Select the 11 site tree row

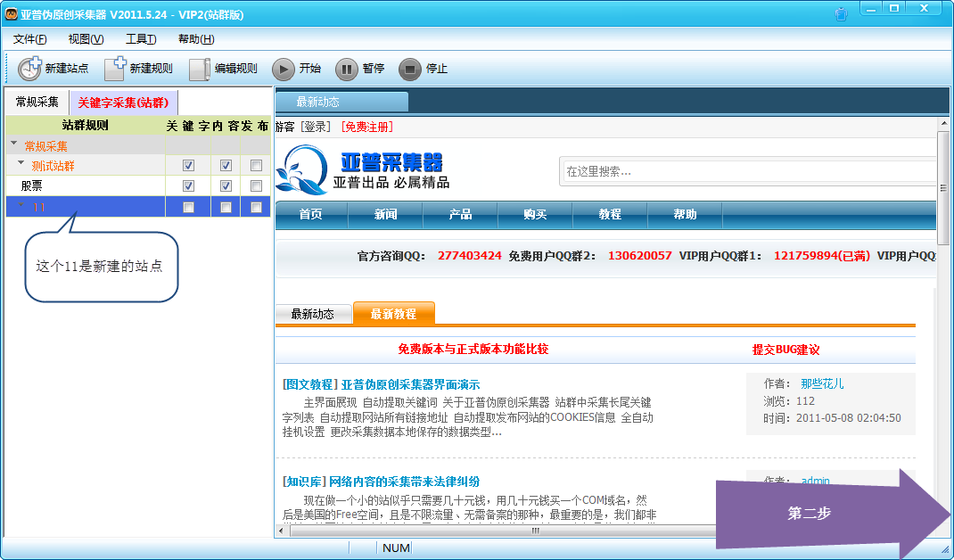click(x=138, y=207)
